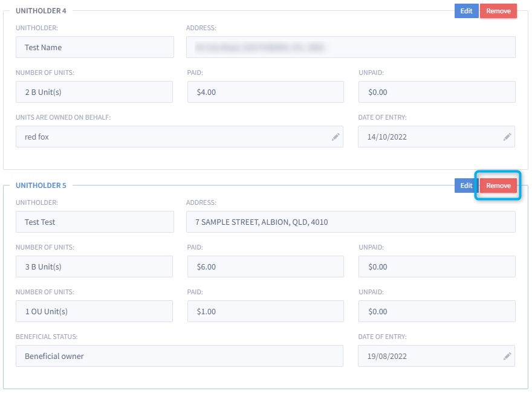Select the 14/10/2022 date of entry field
Image resolution: width=532 pixels, height=394 pixels.
(x=436, y=137)
